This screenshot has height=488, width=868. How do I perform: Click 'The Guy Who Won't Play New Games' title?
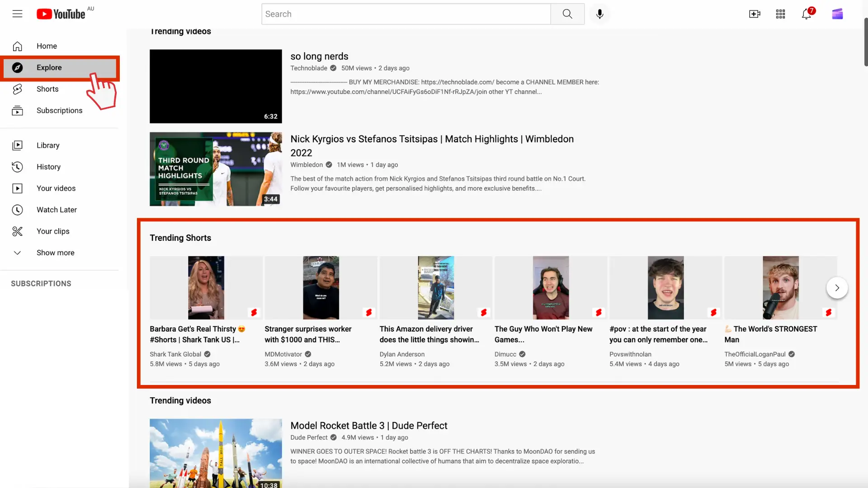point(543,334)
